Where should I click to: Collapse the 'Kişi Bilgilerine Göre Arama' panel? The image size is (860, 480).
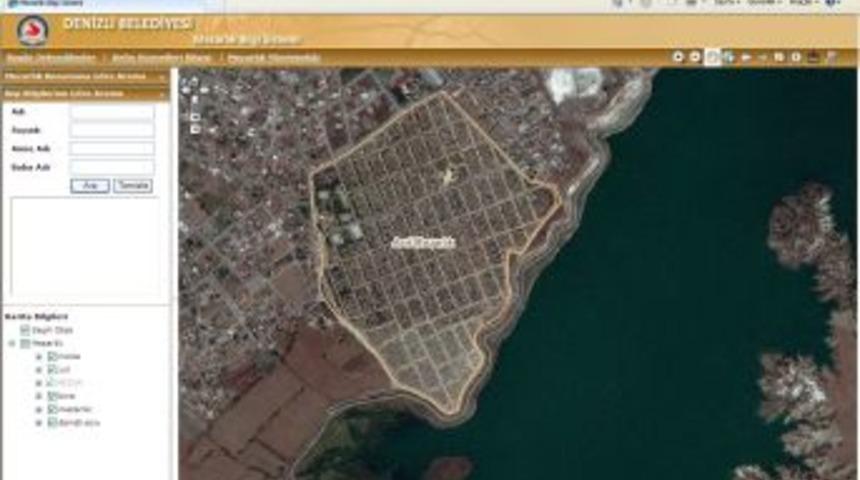tap(163, 93)
